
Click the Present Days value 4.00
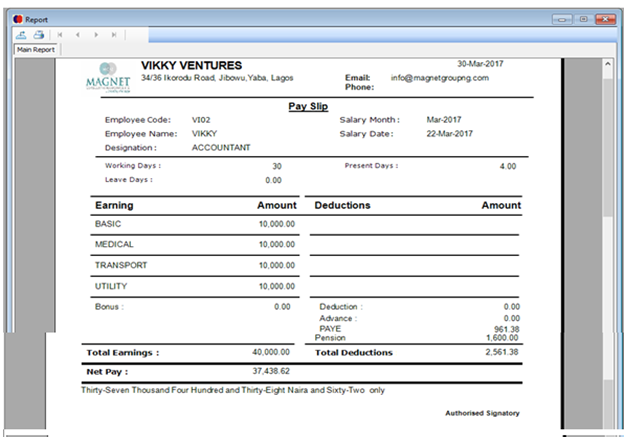click(508, 166)
